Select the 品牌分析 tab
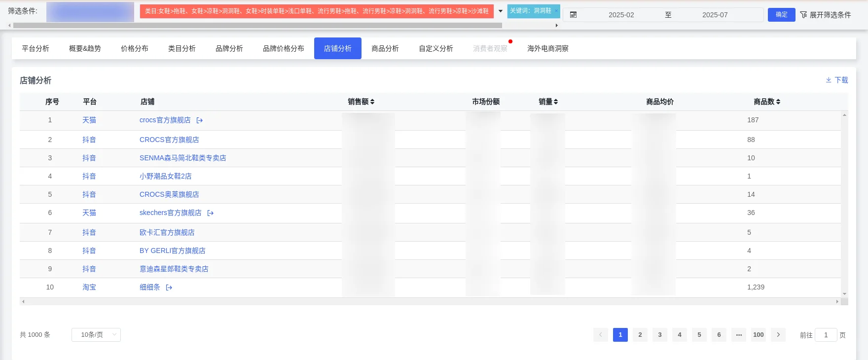Image resolution: width=868 pixels, height=360 pixels. (229, 48)
